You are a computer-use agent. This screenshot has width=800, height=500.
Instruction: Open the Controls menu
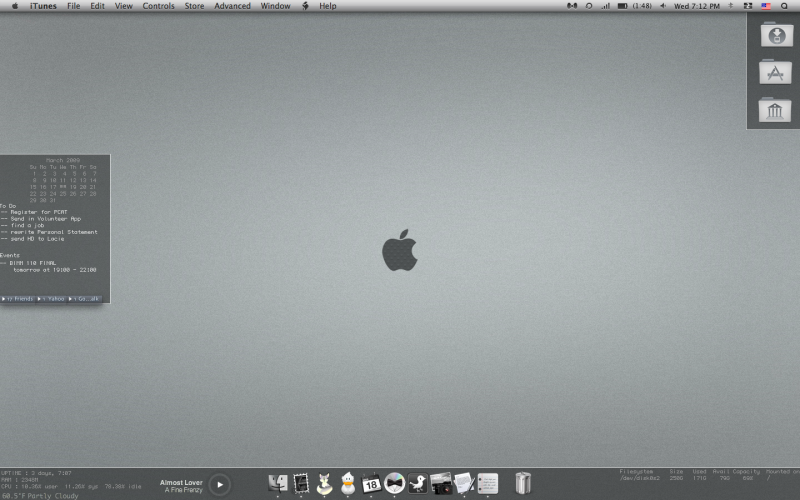tap(158, 6)
